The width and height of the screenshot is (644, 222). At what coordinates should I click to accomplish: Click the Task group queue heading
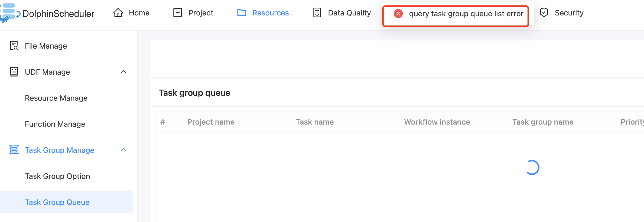click(x=194, y=93)
